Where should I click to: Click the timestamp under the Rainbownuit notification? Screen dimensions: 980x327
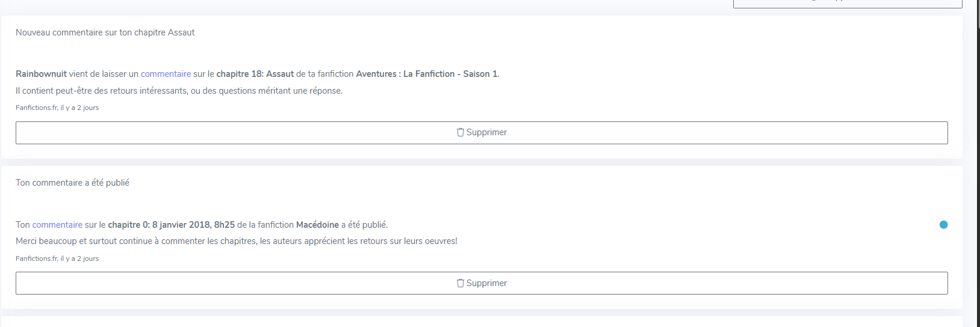[57, 108]
